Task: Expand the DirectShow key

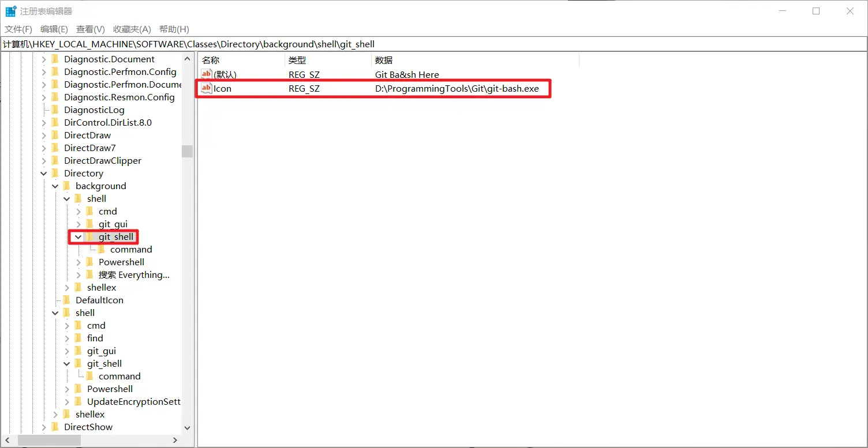Action: pyautogui.click(x=44, y=427)
